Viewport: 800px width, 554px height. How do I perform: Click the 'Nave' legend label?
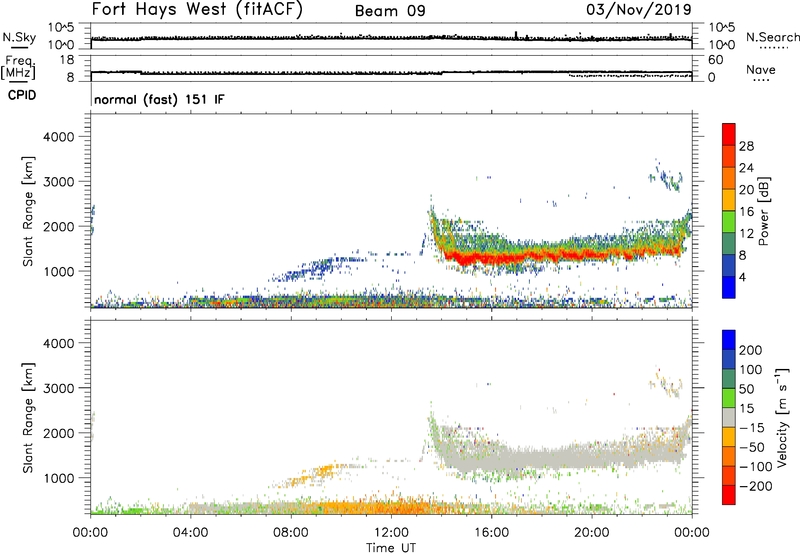tap(761, 70)
